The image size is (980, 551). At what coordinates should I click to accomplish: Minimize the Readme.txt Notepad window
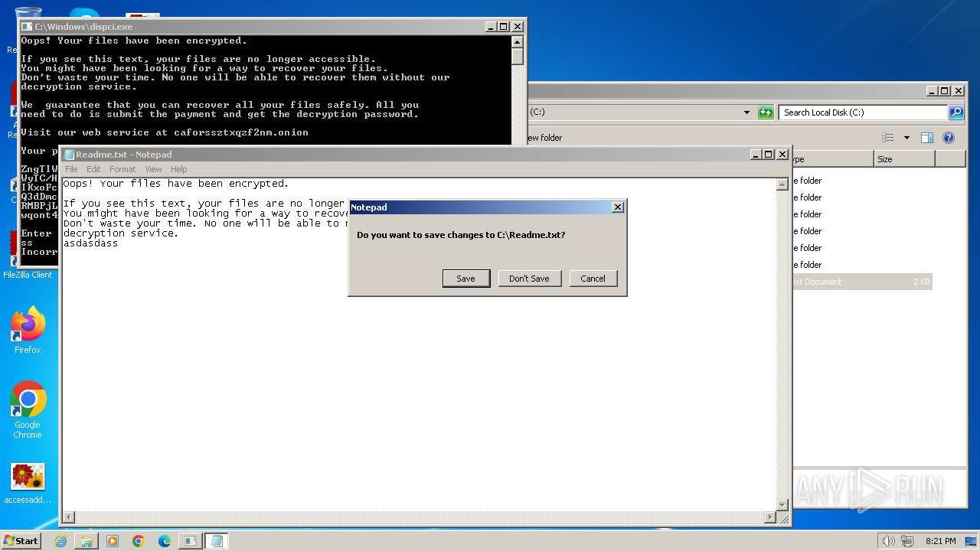756,155
